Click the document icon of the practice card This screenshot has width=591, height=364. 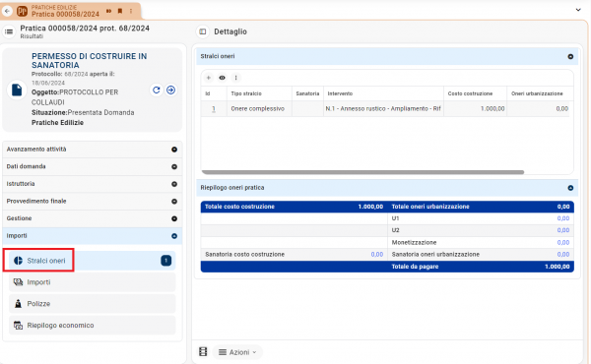(17, 90)
